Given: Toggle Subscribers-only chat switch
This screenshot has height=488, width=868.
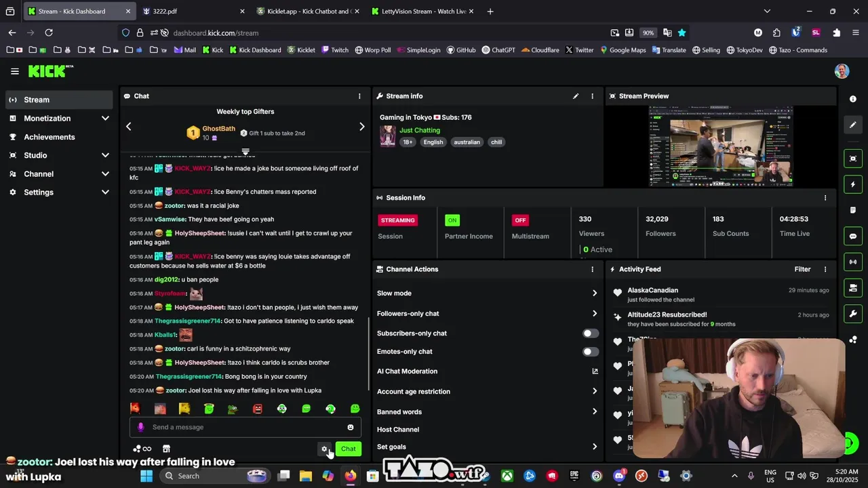Looking at the screenshot, I should (591, 333).
